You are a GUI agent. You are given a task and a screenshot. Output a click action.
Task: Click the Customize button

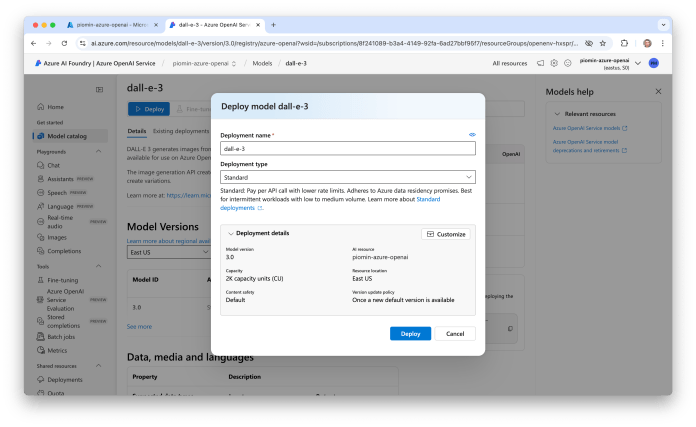(446, 234)
